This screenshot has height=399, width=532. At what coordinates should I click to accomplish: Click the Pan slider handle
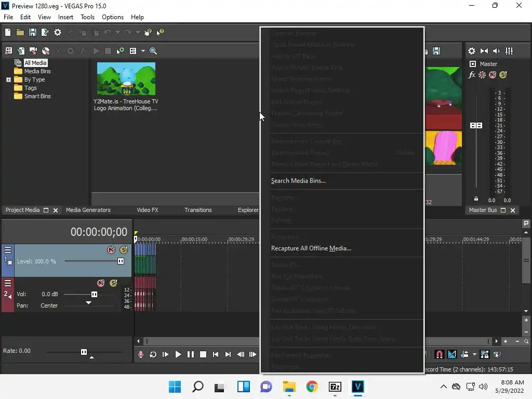pos(88,303)
